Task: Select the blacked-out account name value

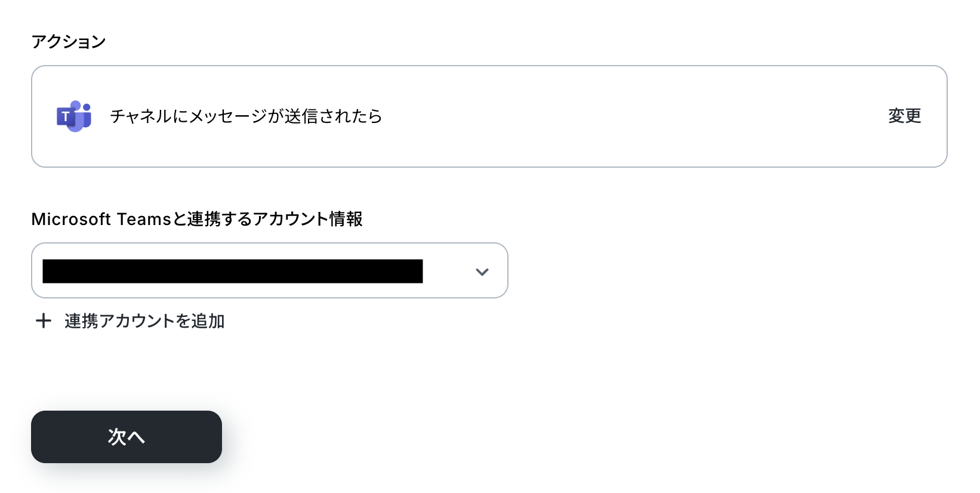Action: (x=233, y=271)
